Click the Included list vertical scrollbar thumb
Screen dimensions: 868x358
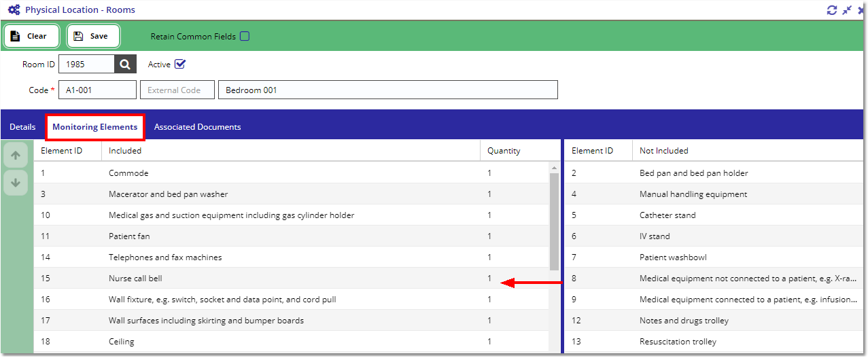(x=554, y=221)
